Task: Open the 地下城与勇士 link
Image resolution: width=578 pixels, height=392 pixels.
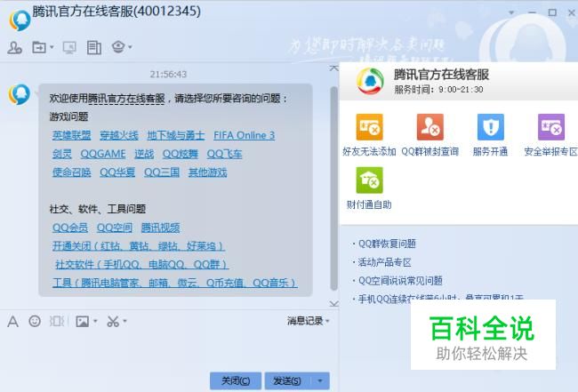Action: pyautogui.click(x=176, y=136)
